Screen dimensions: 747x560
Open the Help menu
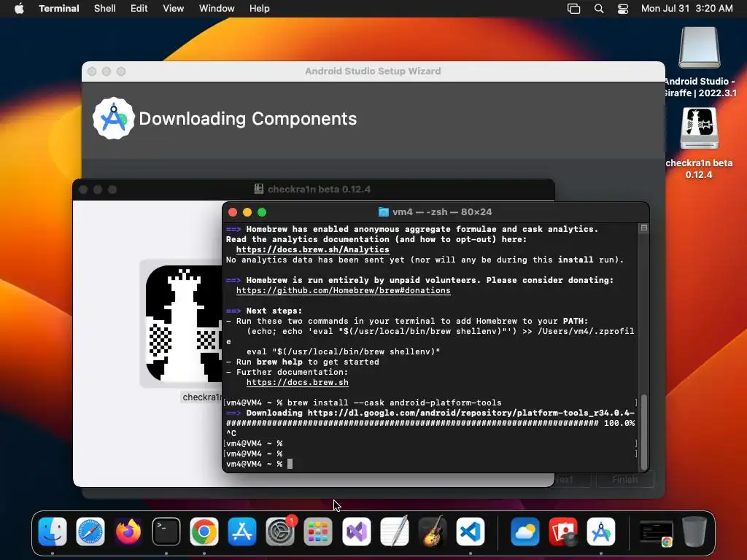coord(260,9)
